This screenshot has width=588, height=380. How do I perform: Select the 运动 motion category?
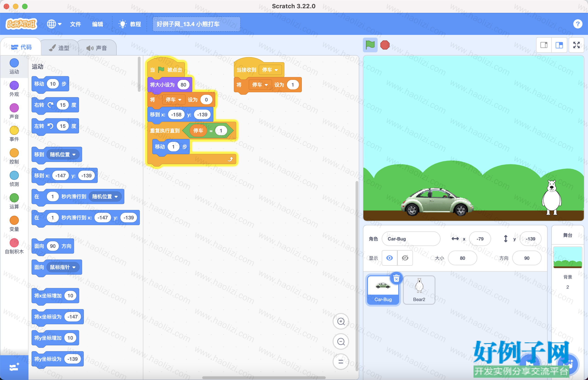point(14,66)
